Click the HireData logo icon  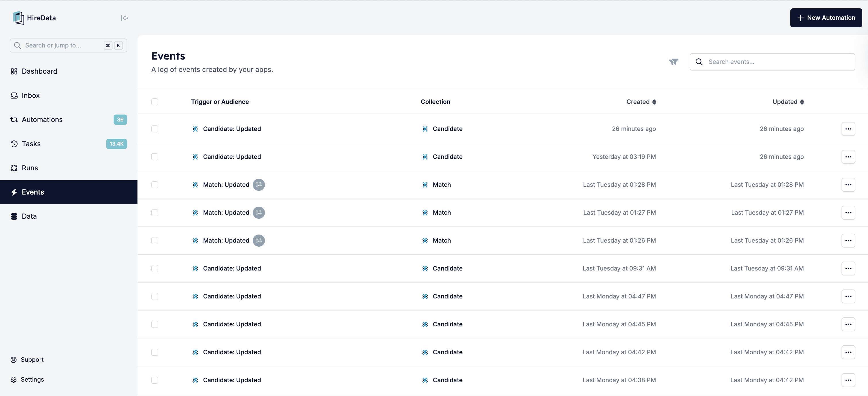[x=18, y=18]
